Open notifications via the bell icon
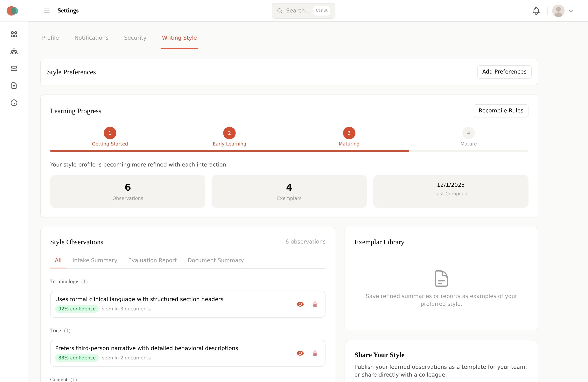Screen dimensions: 588x382 click(536, 11)
